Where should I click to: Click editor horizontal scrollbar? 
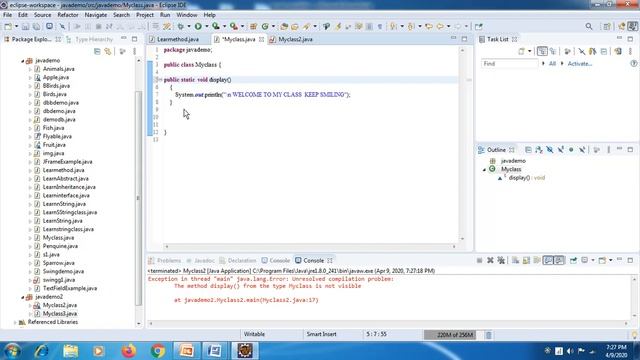click(x=310, y=247)
